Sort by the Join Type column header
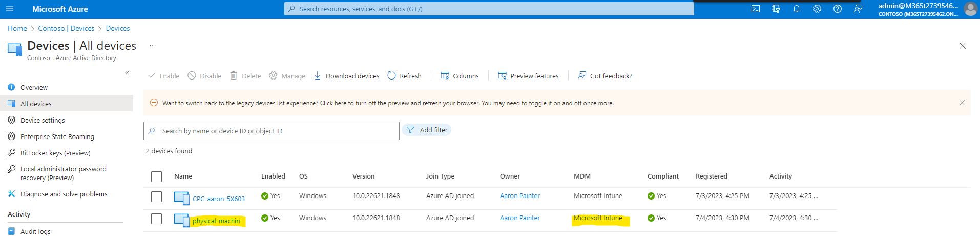The image size is (980, 236). (441, 176)
